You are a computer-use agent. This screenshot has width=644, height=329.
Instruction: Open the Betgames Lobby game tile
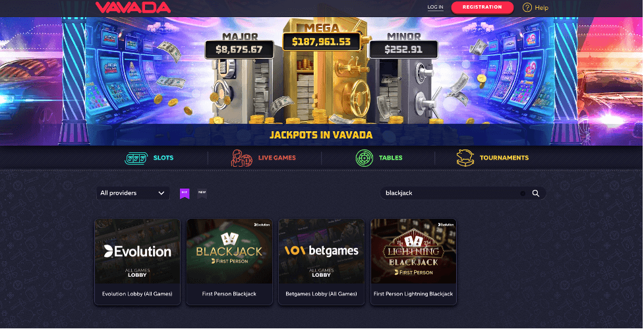click(x=321, y=262)
